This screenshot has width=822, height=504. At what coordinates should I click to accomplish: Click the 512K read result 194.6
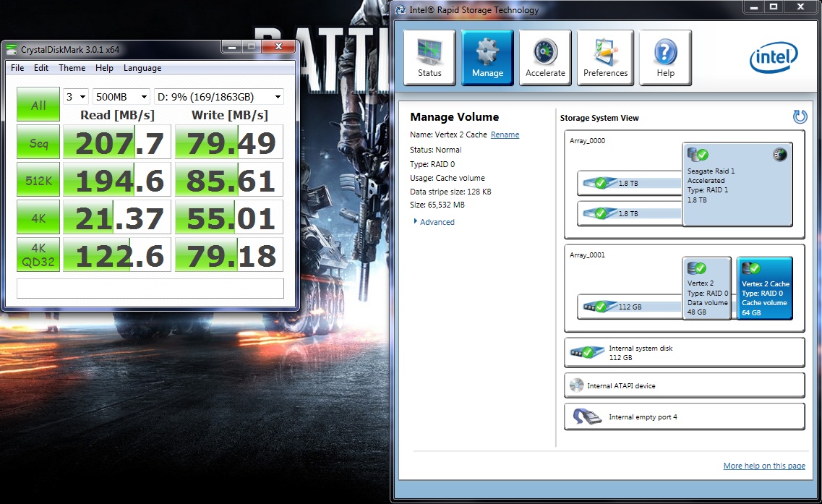117,180
